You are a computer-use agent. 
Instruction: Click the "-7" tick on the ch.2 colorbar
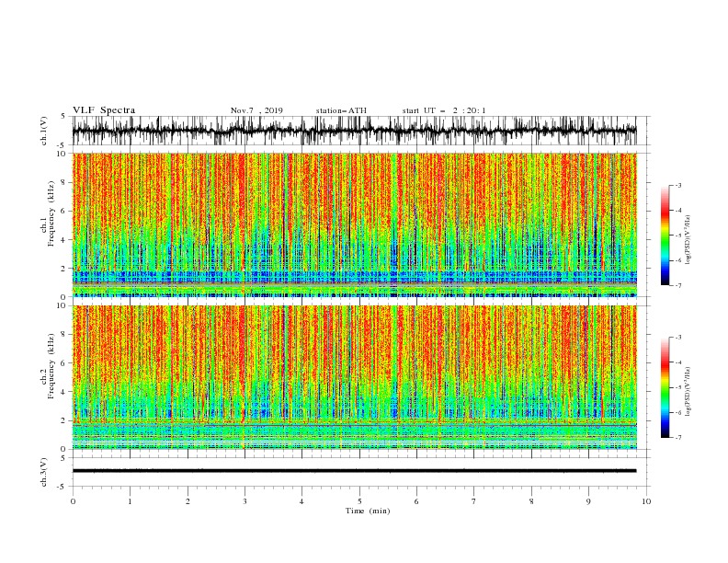point(677,438)
